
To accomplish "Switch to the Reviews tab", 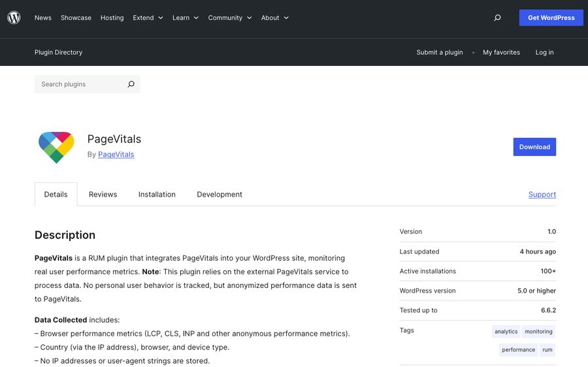I will pos(103,194).
